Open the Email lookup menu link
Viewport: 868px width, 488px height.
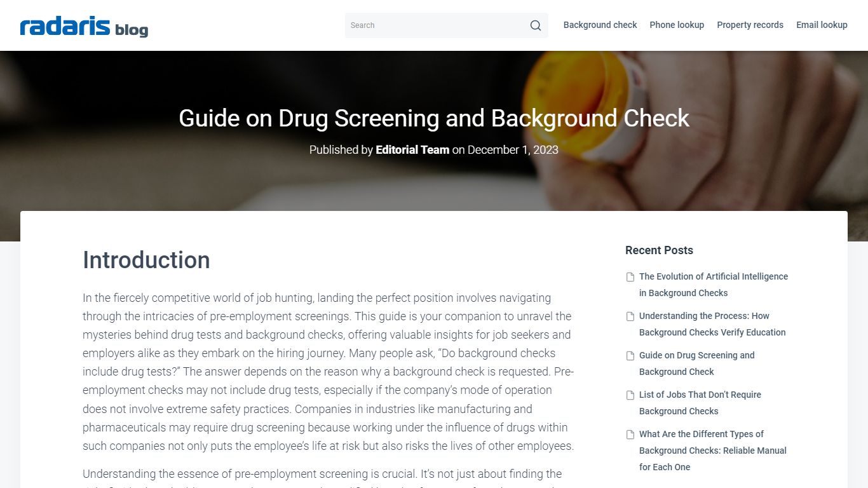point(822,25)
